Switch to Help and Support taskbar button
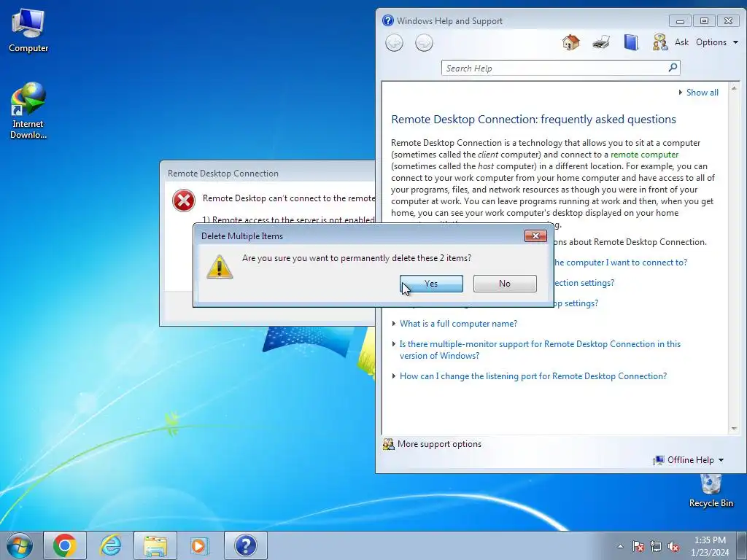The image size is (747, 560). (x=245, y=545)
